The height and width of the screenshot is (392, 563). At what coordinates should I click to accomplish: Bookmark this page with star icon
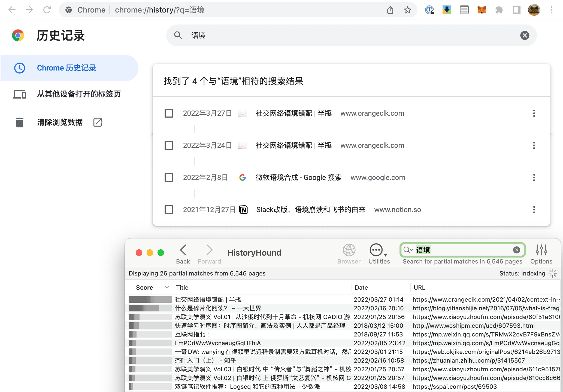[x=408, y=10]
